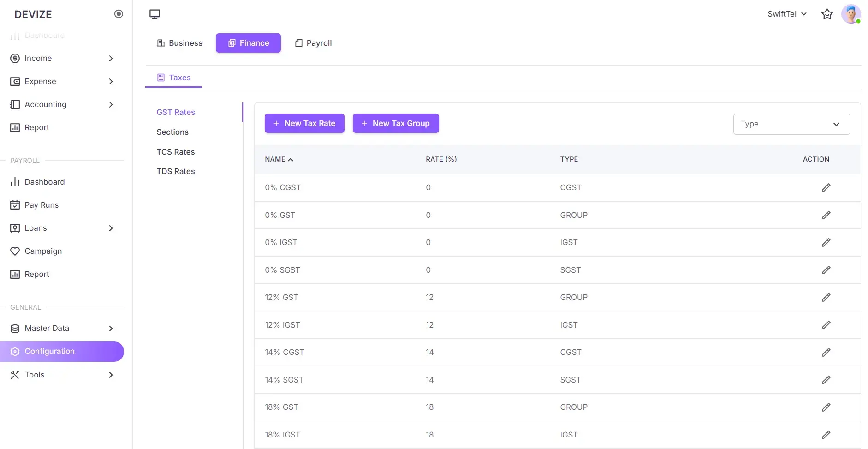This screenshot has height=449, width=868.
Task: Select the Pay Runs calendar icon
Action: point(15,204)
